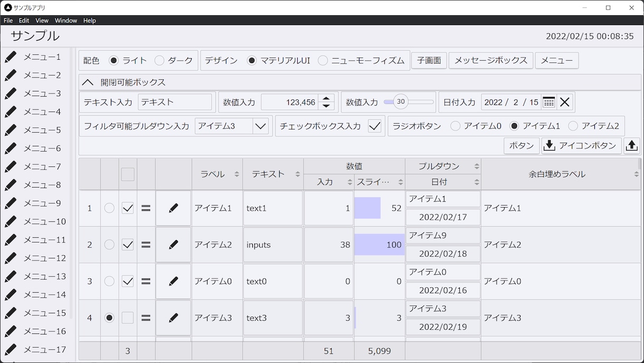Open the Window menu
The image size is (644, 363).
pos(66,21)
